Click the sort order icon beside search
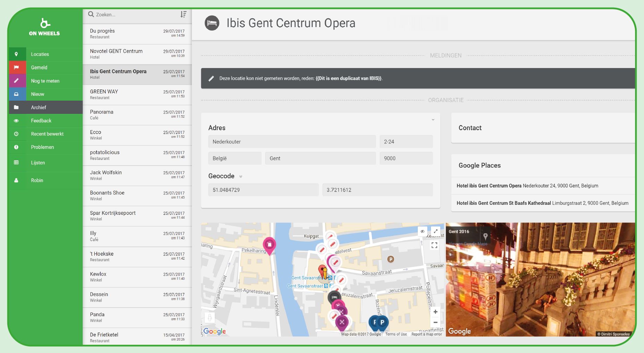Screen dimensions: 644x353 coord(183,14)
